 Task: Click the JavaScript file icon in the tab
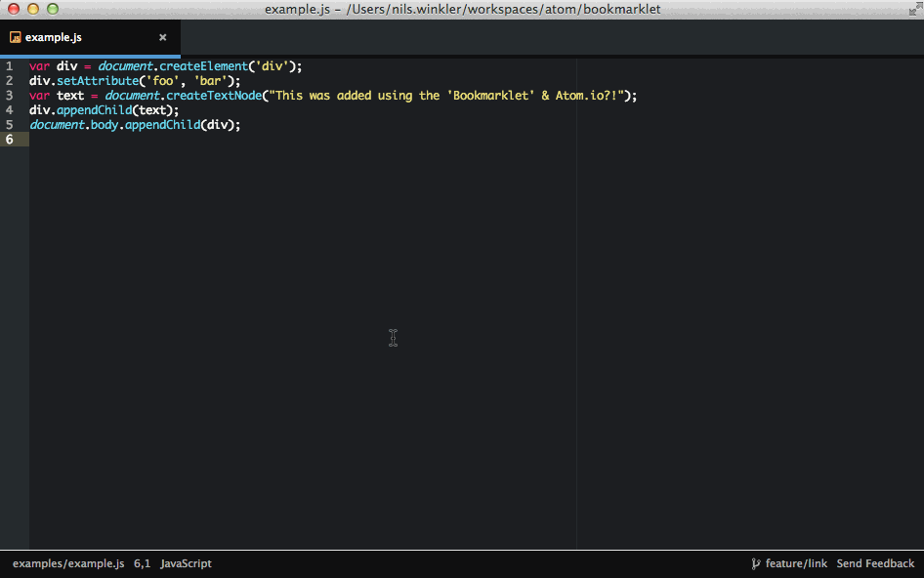pos(16,38)
